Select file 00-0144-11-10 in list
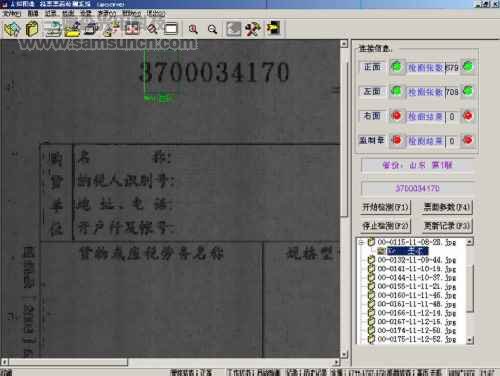 [x=417, y=277]
